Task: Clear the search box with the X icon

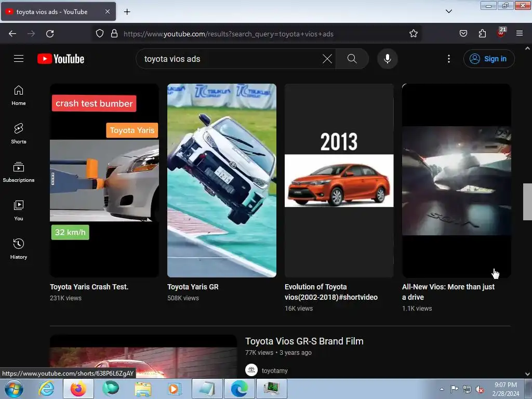Action: click(x=327, y=59)
